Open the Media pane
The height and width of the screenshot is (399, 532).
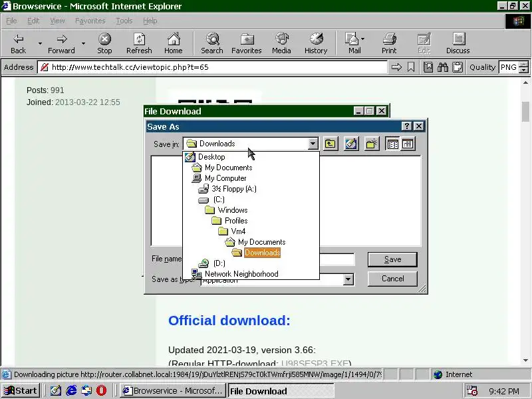click(281, 44)
